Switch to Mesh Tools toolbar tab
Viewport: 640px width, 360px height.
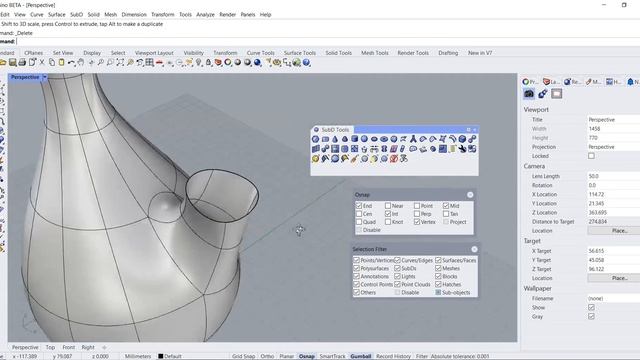point(374,53)
